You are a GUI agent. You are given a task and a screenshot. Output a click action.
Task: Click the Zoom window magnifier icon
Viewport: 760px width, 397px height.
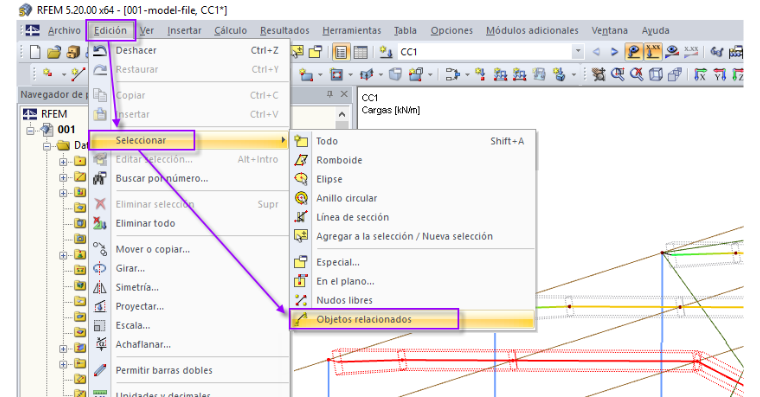point(618,74)
